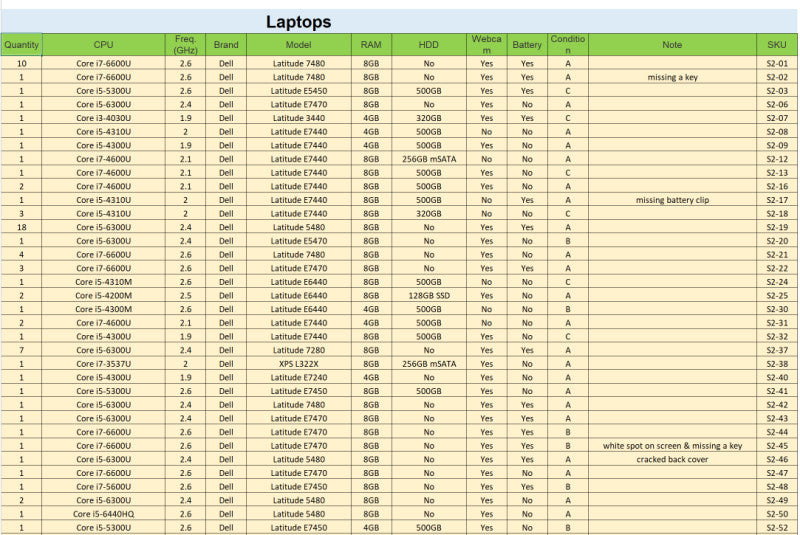The height and width of the screenshot is (535, 800).
Task: Click SKU cell S2-13
Action: (777, 173)
